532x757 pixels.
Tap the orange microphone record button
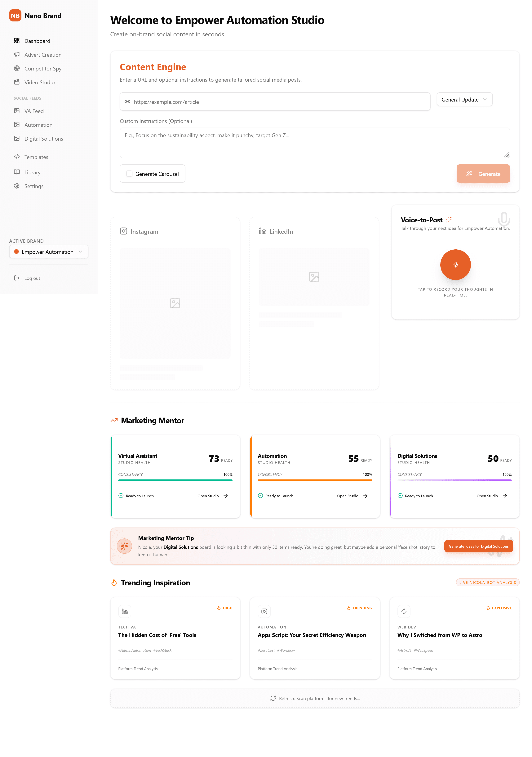tap(455, 265)
